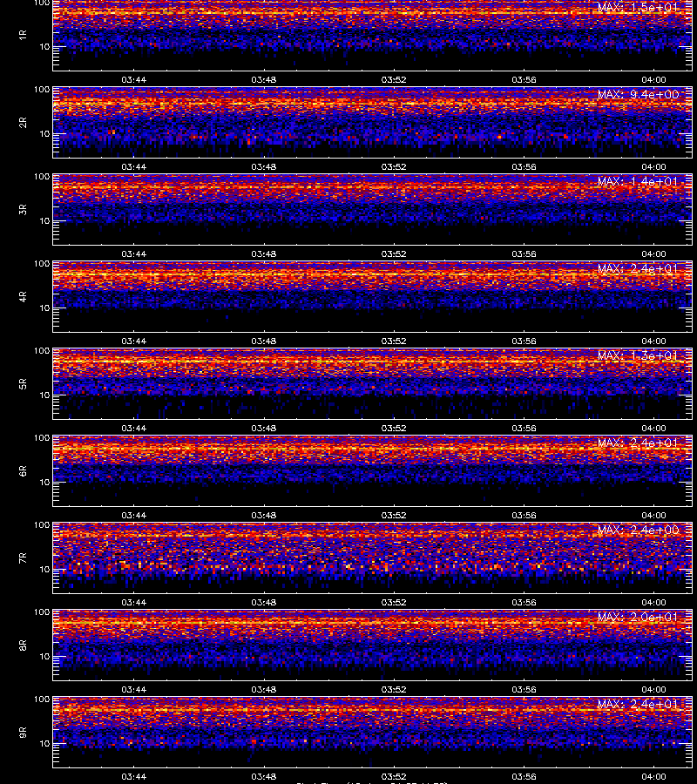Click the 03:52 time tick under panel 9R
The image size is (697, 784).
394,776
